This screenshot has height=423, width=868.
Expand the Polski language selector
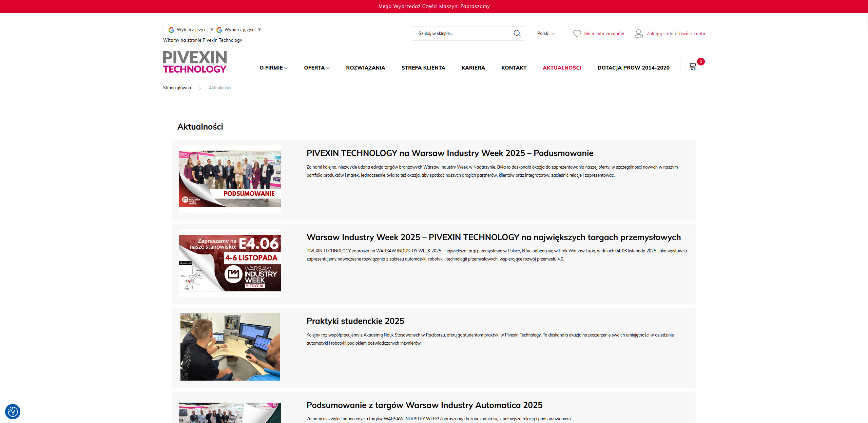[546, 34]
